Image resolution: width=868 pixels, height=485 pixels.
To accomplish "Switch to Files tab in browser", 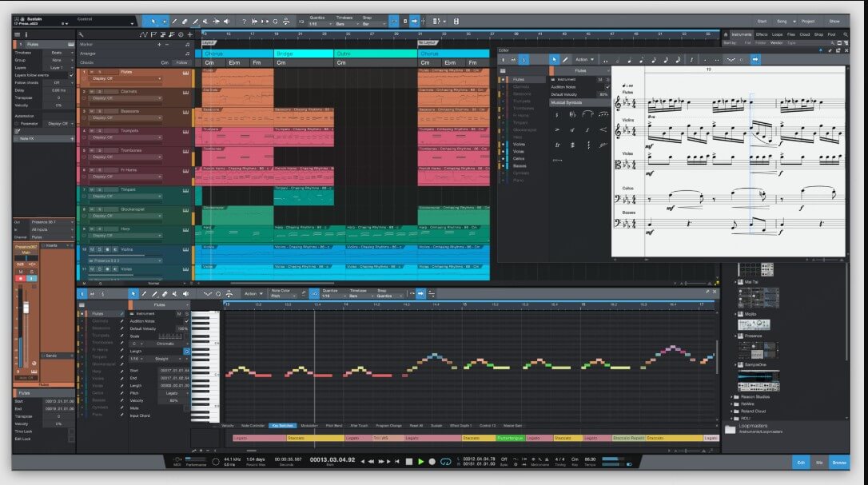I will [791, 34].
